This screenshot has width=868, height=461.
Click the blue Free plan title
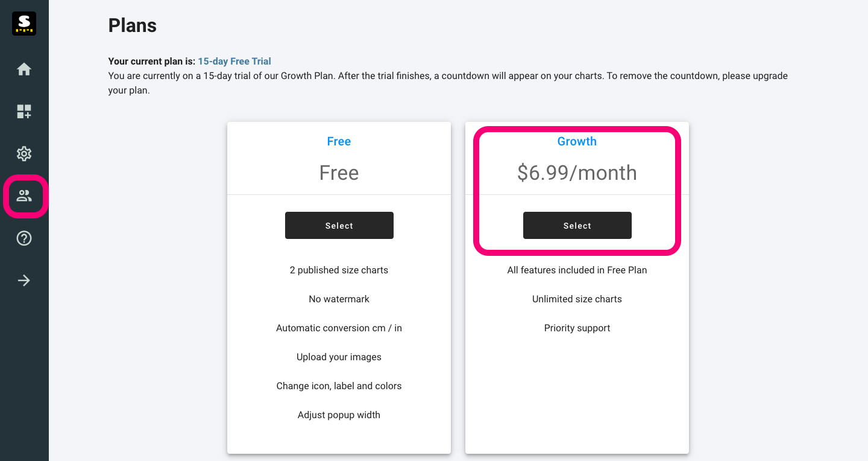click(339, 141)
